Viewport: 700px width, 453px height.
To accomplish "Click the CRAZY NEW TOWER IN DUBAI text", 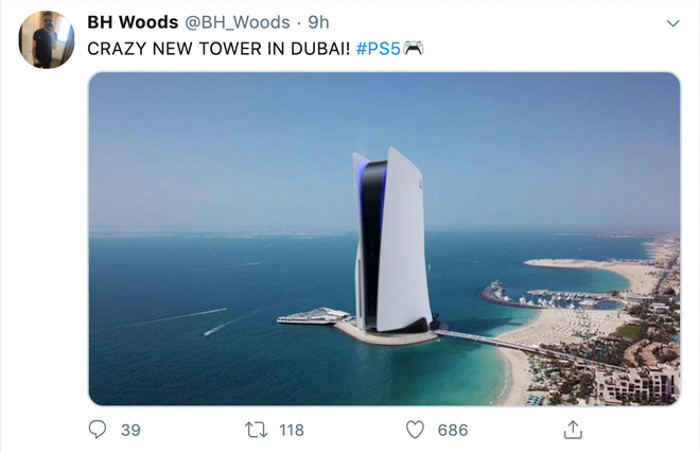I will 219,48.
